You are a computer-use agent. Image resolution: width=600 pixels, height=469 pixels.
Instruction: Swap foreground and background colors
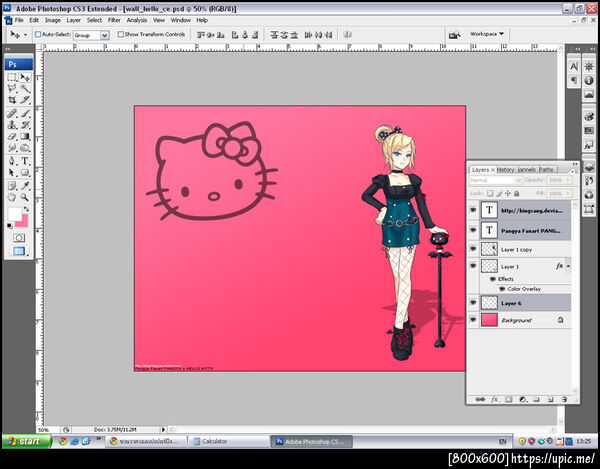click(x=26, y=209)
